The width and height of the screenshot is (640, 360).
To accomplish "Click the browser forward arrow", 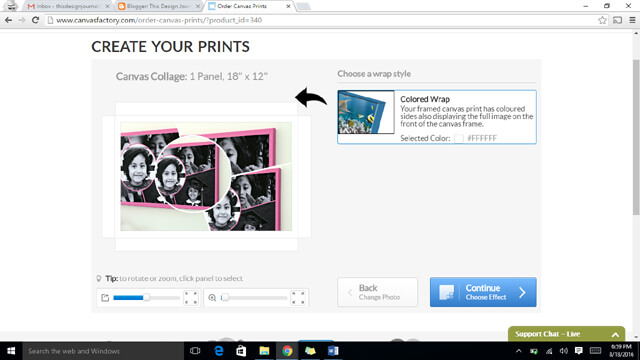I will 22,20.
